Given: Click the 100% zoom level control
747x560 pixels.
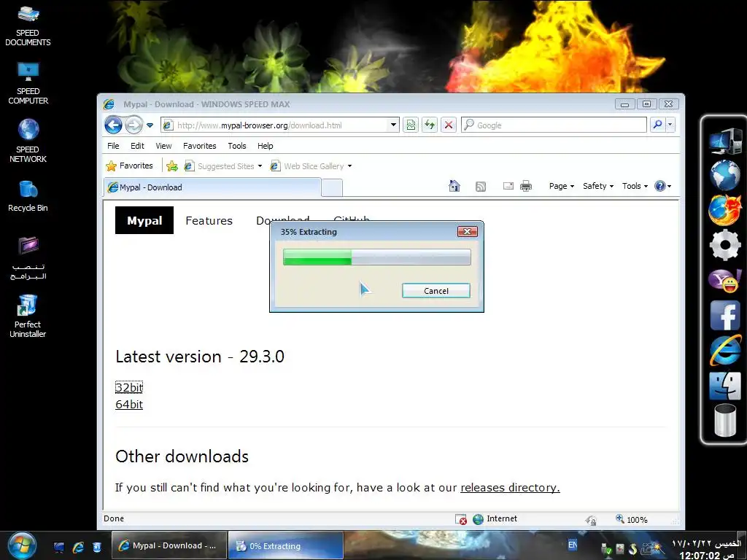Looking at the screenshot, I should (x=632, y=519).
